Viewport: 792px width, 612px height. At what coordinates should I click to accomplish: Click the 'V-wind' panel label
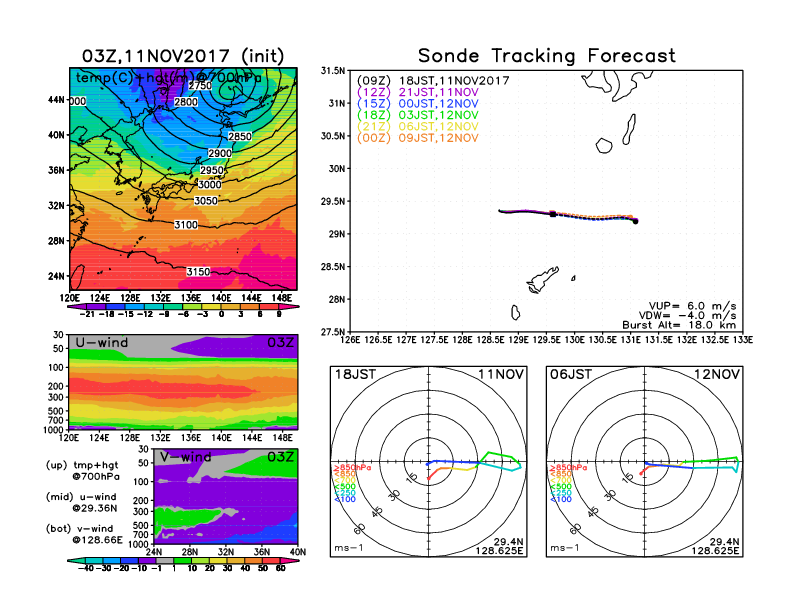[x=185, y=457]
